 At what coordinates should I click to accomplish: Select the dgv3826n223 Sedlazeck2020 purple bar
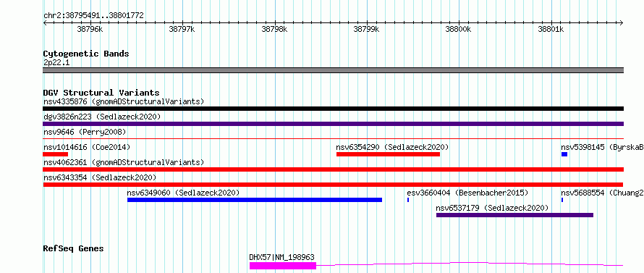333,124
